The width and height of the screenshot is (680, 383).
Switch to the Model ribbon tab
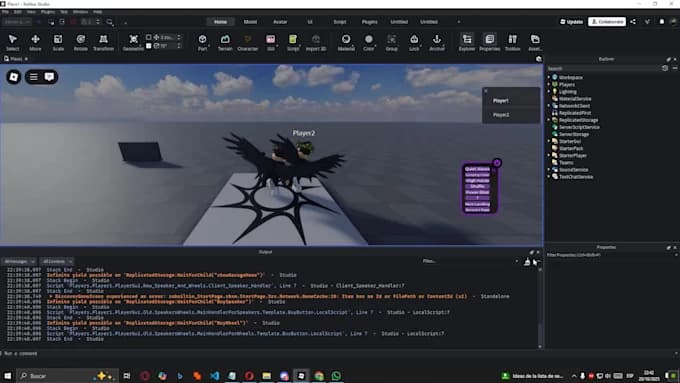pos(250,22)
